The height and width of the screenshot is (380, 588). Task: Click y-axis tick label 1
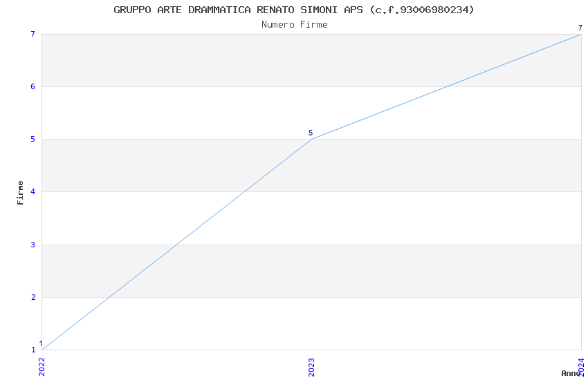pyautogui.click(x=33, y=350)
